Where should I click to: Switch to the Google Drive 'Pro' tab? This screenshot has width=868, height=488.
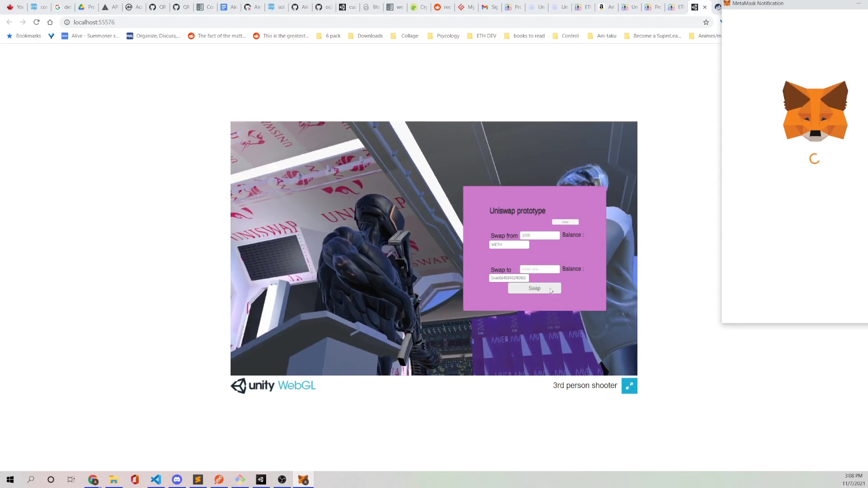[x=86, y=7]
